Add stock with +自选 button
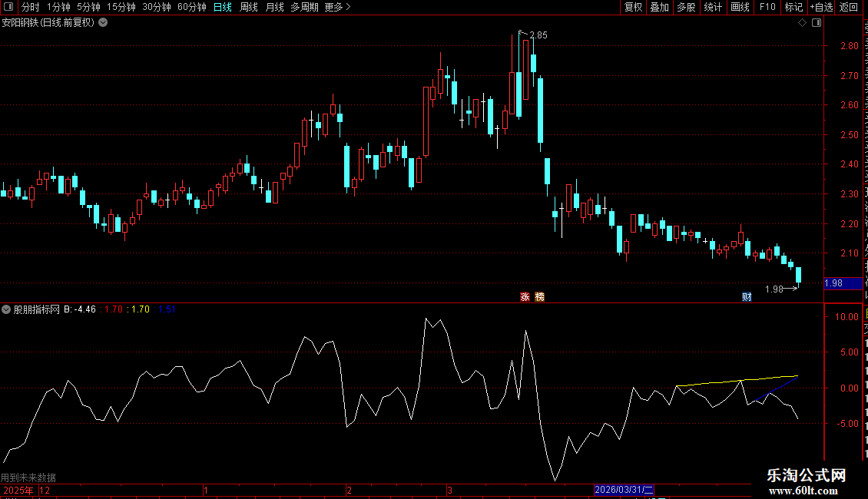Viewport: 868px width, 499px height. [x=821, y=7]
